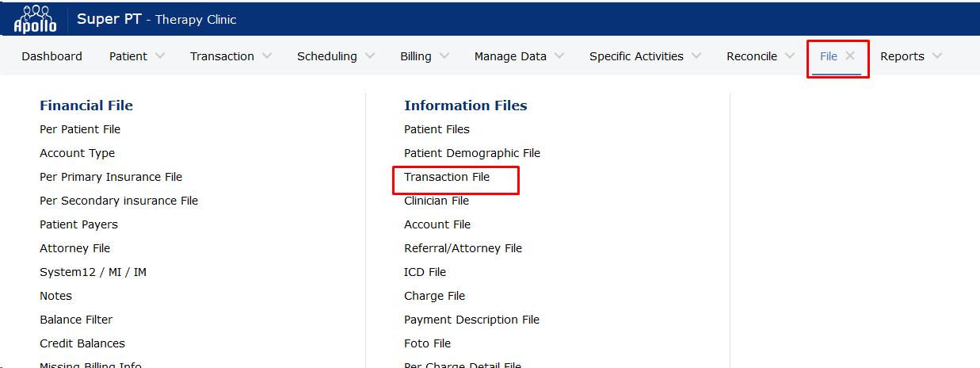Viewport: 980px width, 368px height.
Task: Expand the Transaction dropdown chevron
Action: tap(267, 56)
